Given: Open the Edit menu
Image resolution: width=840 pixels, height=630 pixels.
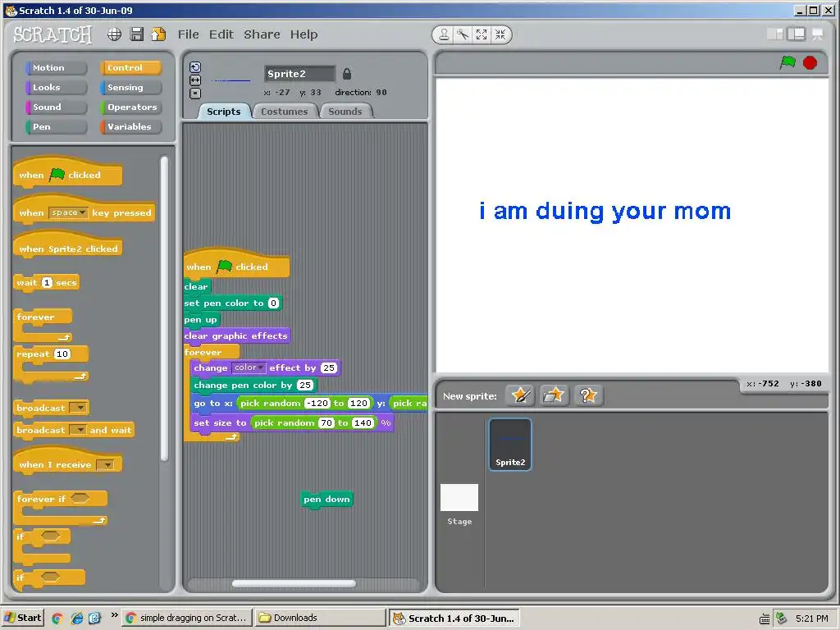Looking at the screenshot, I should point(221,34).
